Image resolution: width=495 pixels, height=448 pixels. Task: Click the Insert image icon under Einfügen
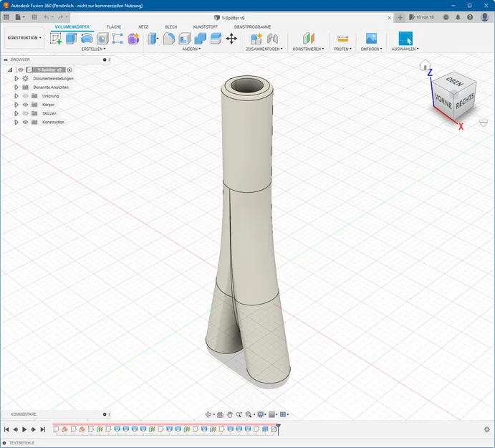[x=371, y=39]
